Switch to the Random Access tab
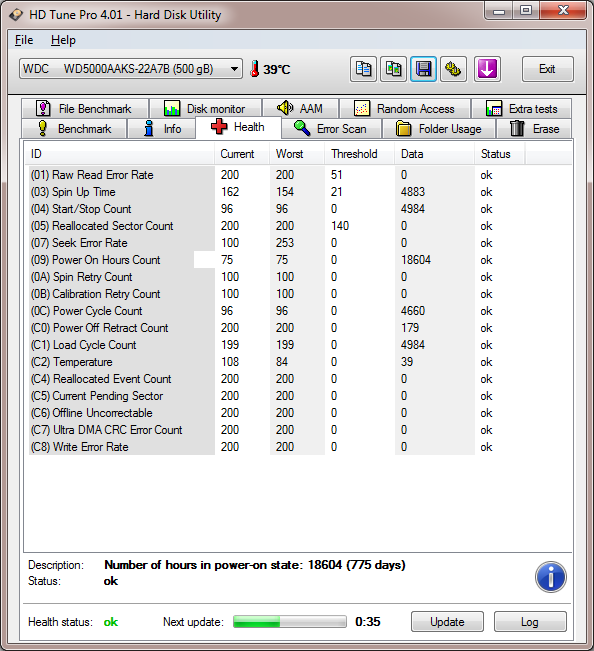The height and width of the screenshot is (651, 594). click(405, 109)
